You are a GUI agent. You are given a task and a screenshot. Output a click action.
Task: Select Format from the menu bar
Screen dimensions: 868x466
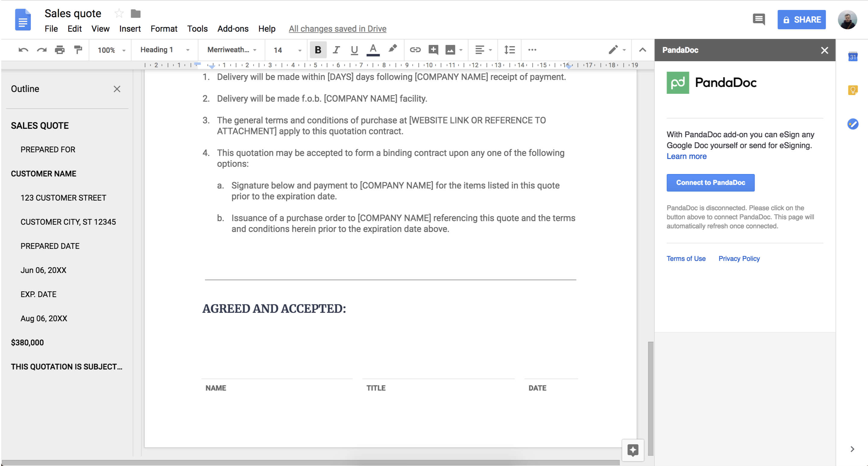point(162,27)
